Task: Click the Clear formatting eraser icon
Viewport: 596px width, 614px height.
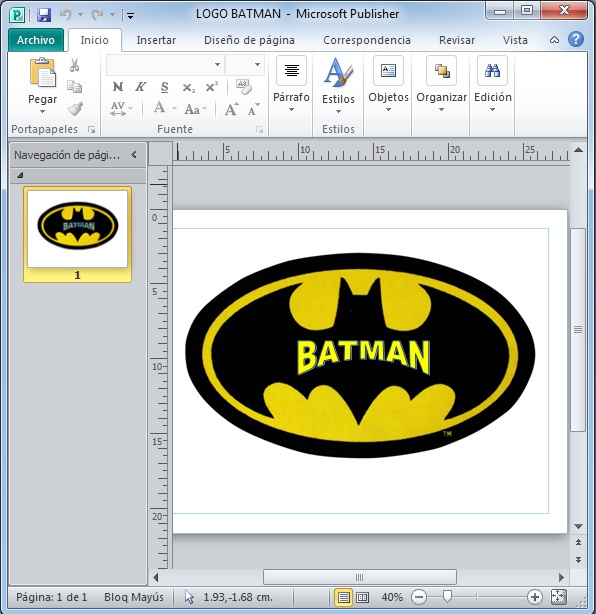Action: (x=244, y=87)
